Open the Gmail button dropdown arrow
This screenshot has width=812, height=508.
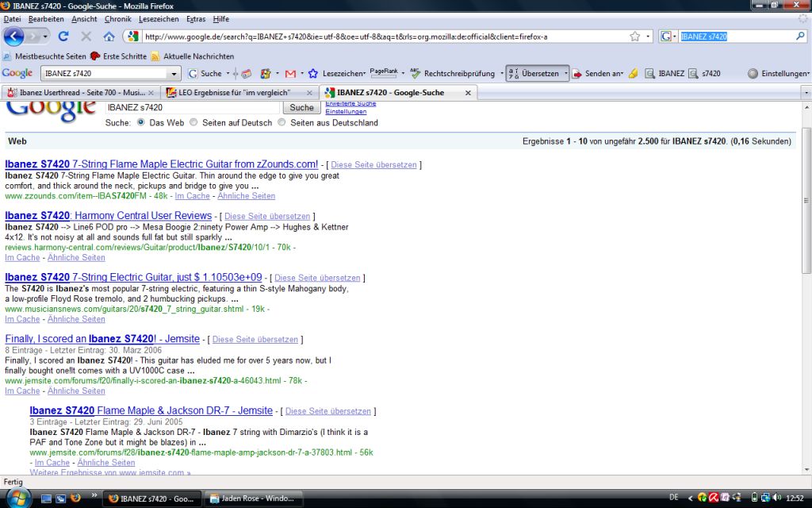tap(302, 74)
